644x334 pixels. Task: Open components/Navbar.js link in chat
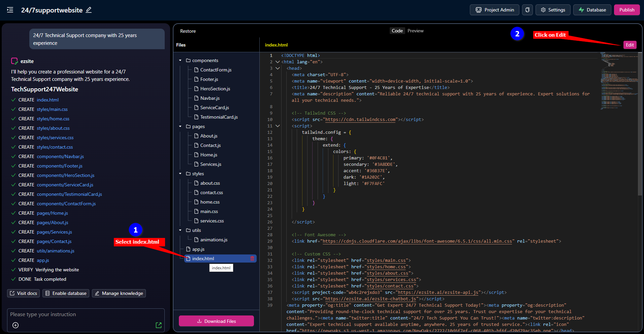(60, 156)
